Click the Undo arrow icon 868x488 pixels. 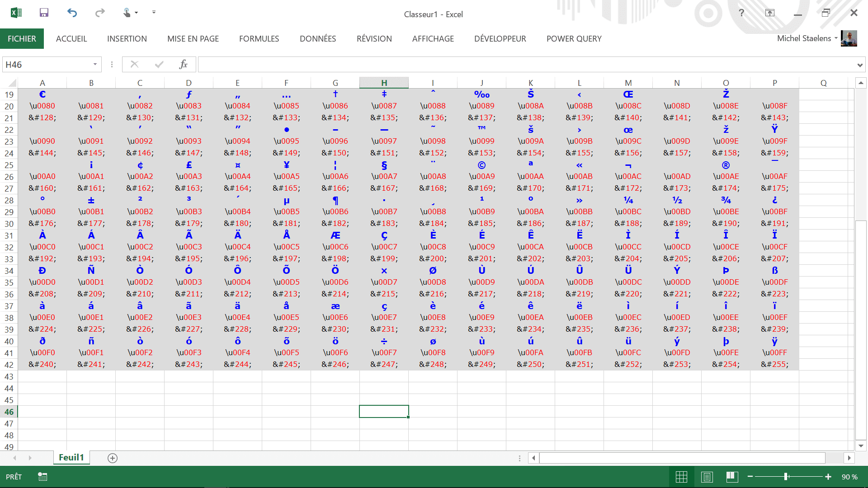(x=72, y=13)
